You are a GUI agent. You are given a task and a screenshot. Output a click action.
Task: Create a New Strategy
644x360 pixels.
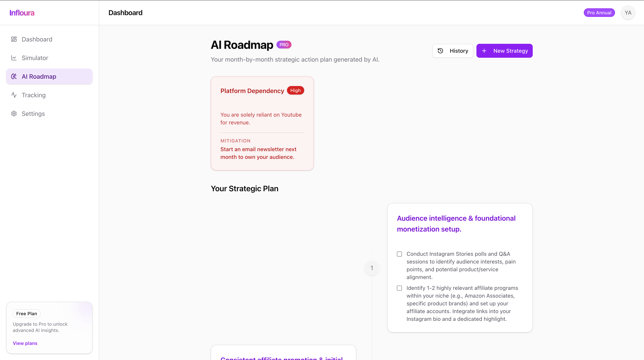coord(504,51)
